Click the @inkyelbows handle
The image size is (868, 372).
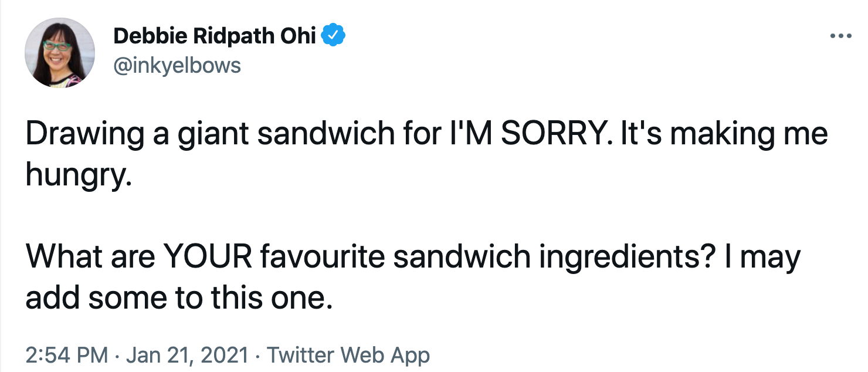[x=177, y=65]
